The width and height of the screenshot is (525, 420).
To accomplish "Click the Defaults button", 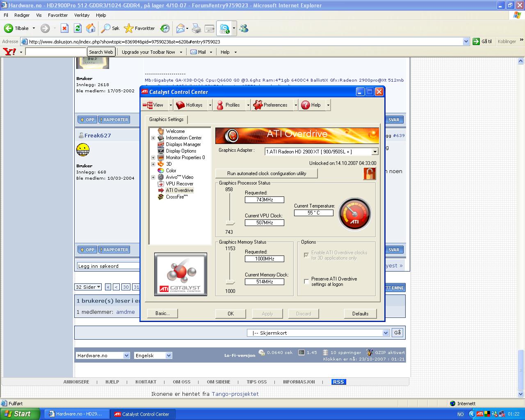I will (360, 314).
